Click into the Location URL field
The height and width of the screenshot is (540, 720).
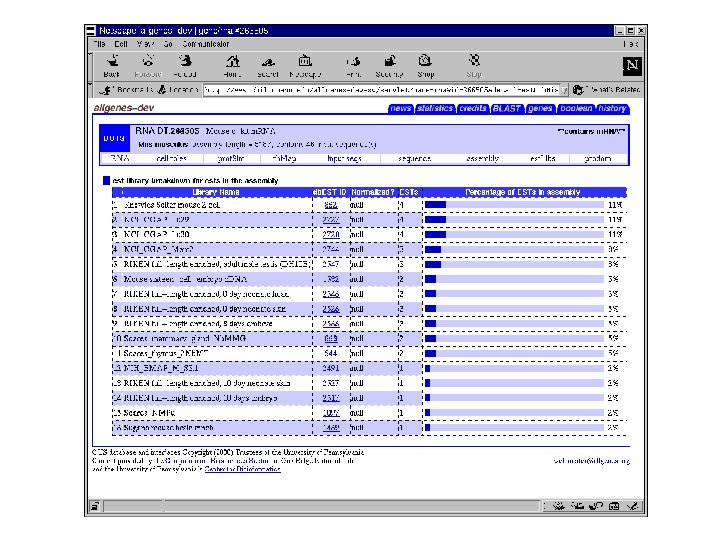[x=382, y=90]
